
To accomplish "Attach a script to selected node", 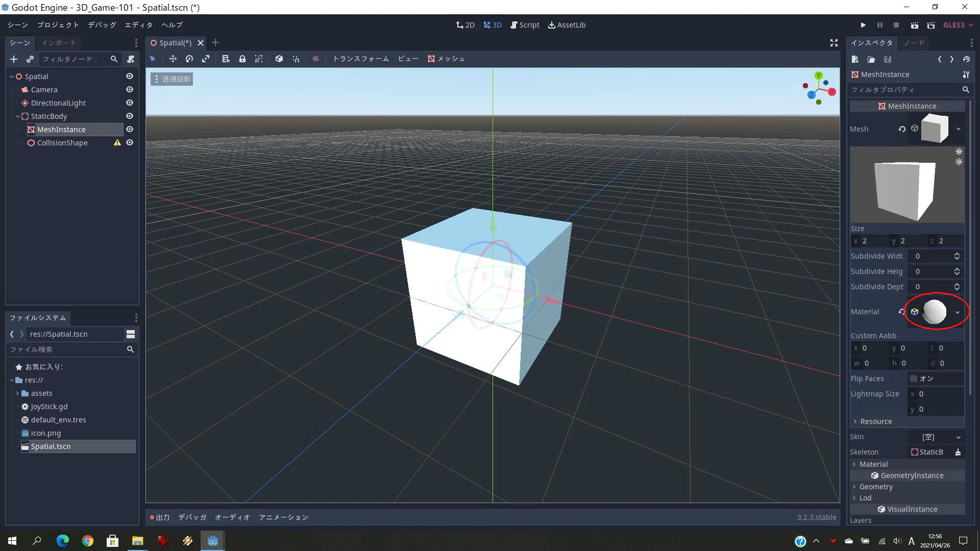I will (131, 59).
